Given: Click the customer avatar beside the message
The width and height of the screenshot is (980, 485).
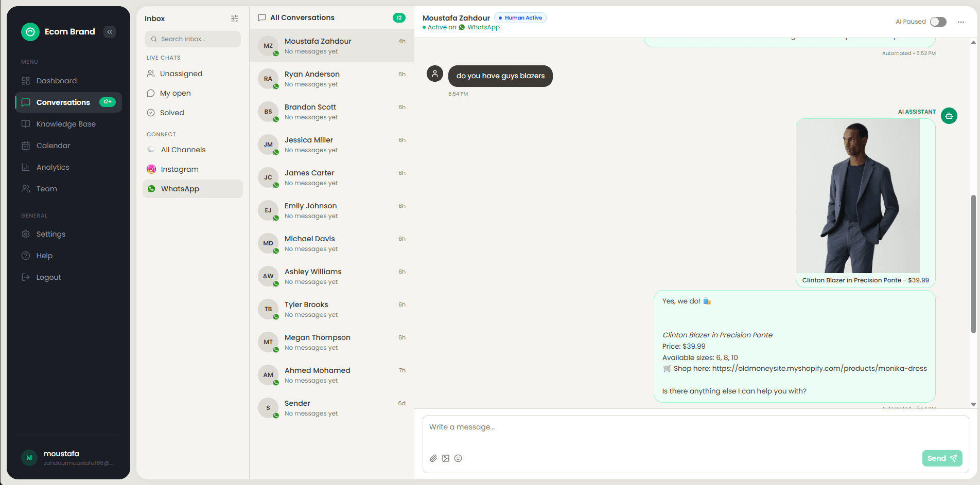Looking at the screenshot, I should [x=435, y=74].
